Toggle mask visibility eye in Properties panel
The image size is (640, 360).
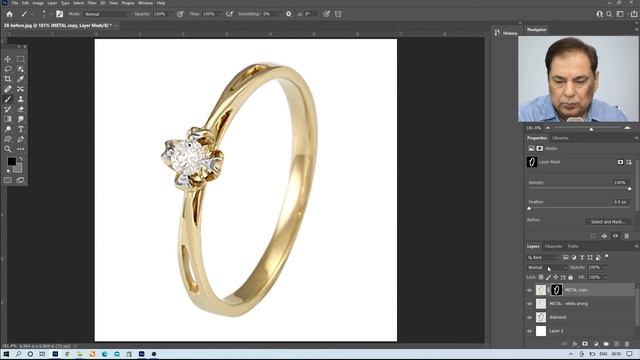616,236
